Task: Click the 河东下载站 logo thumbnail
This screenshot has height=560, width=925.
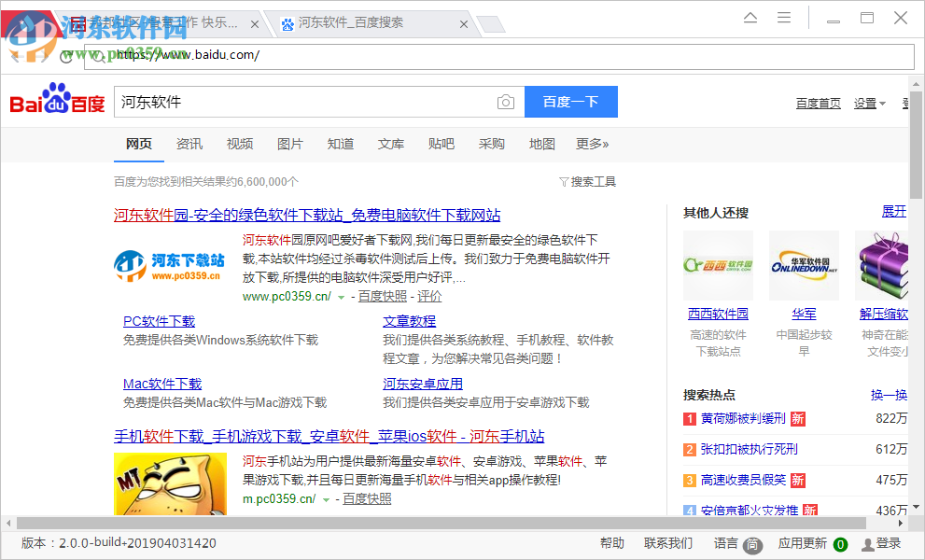Action: click(170, 266)
